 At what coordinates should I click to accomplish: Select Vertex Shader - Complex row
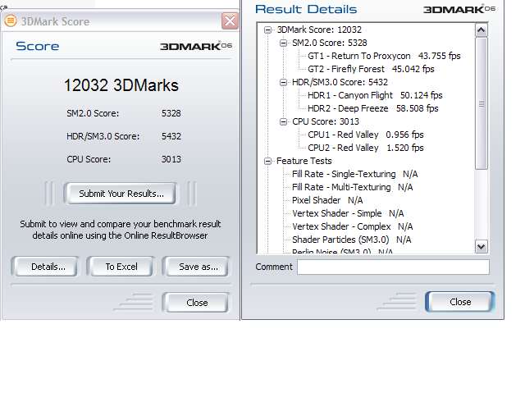[352, 226]
